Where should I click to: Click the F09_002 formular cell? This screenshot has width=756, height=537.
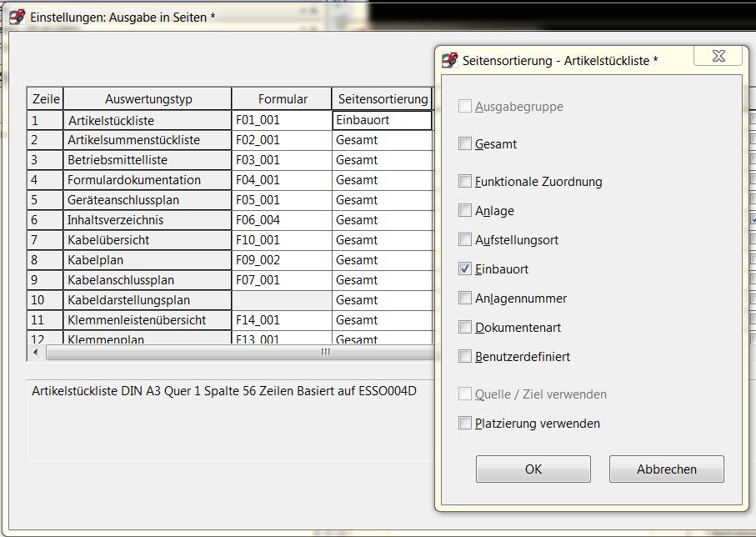[282, 260]
